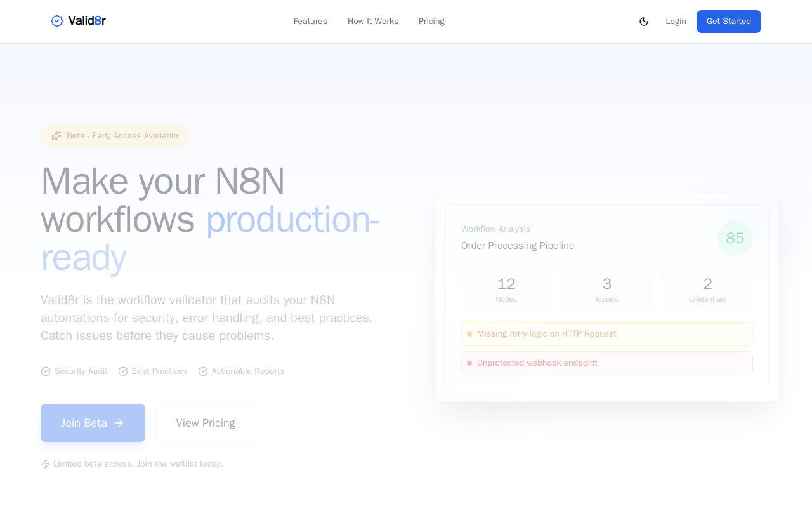Toggle dark mode with moon icon
Screen dimensions: 812x508
[644, 22]
